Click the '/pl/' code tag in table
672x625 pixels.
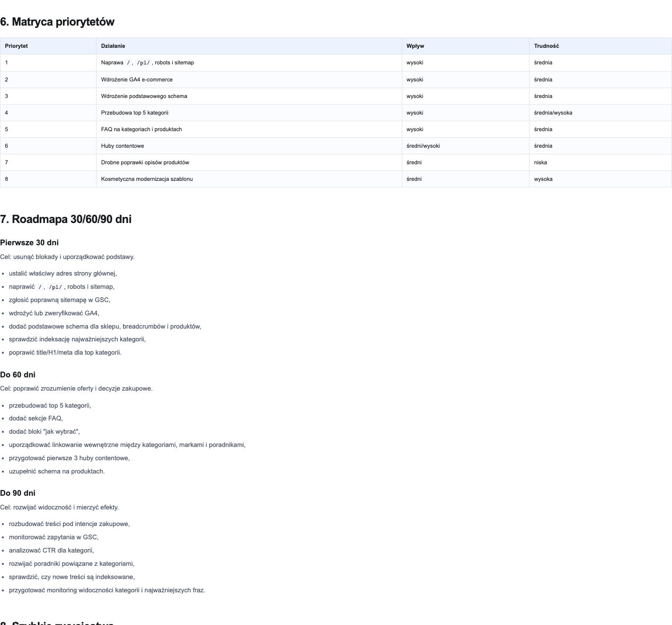[143, 62]
